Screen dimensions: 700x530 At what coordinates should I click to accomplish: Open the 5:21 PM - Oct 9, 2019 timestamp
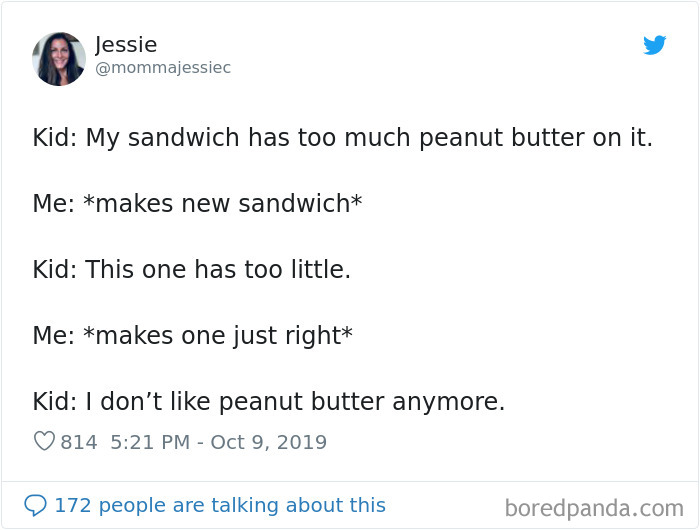[x=218, y=442]
